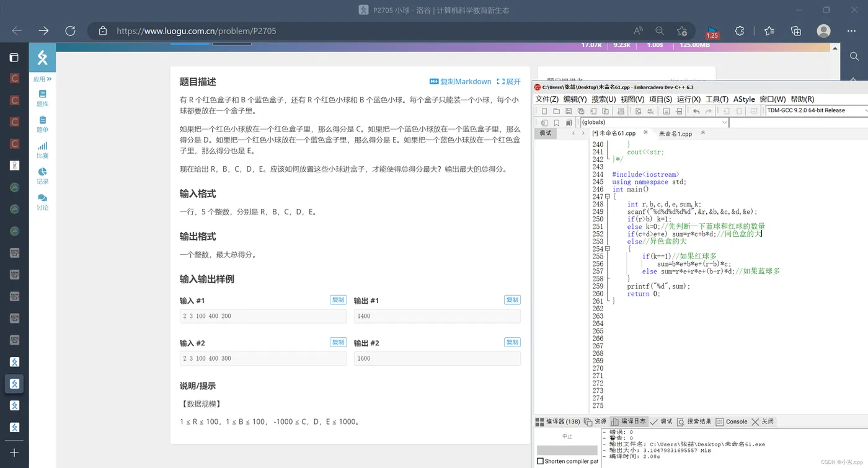The image size is (868, 468).
Task: Click the browser address bar URL
Action: [197, 31]
